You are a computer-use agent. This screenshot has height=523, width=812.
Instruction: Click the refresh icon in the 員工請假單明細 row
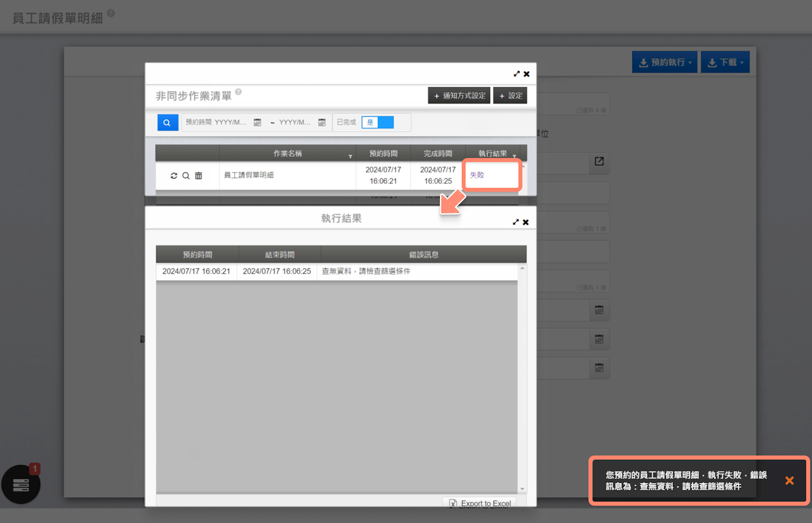coord(174,175)
